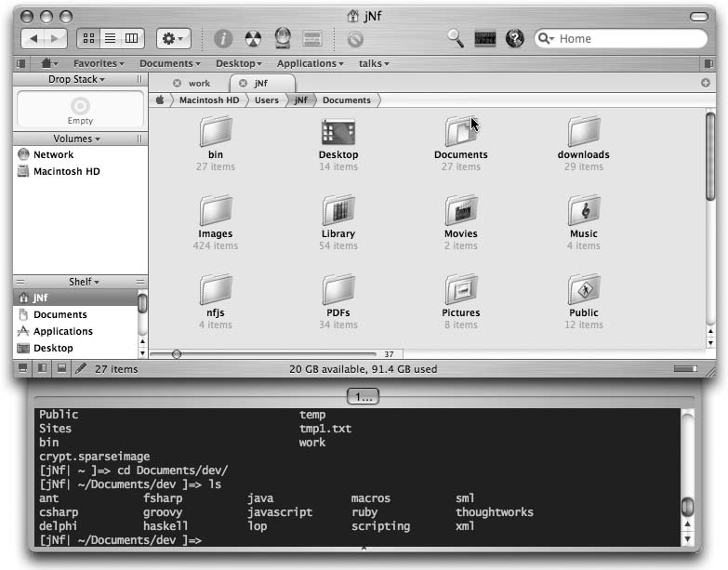The image size is (728, 570).
Task: Click the Help question mark globe icon
Action: 515,38
